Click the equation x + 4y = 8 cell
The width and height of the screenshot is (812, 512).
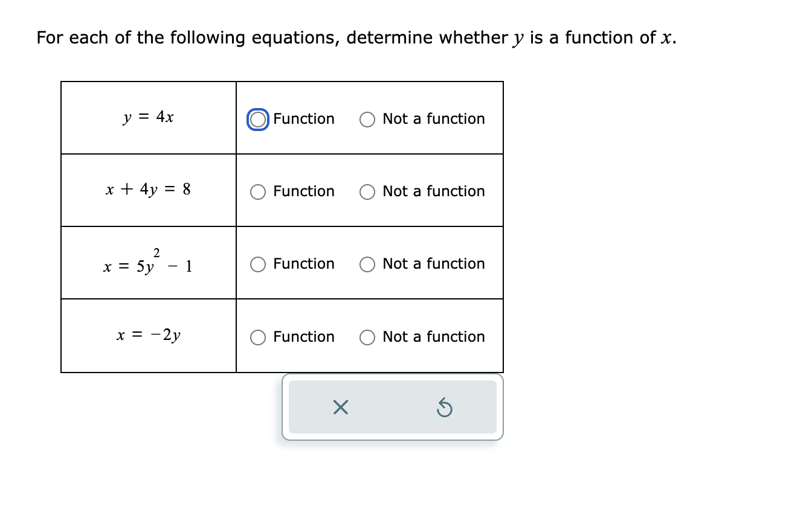(148, 190)
